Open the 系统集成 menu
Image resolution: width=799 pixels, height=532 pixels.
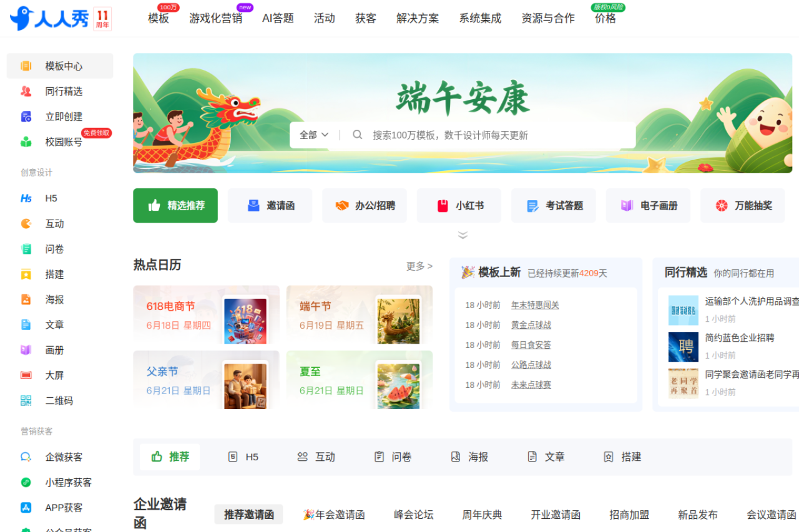(x=480, y=18)
